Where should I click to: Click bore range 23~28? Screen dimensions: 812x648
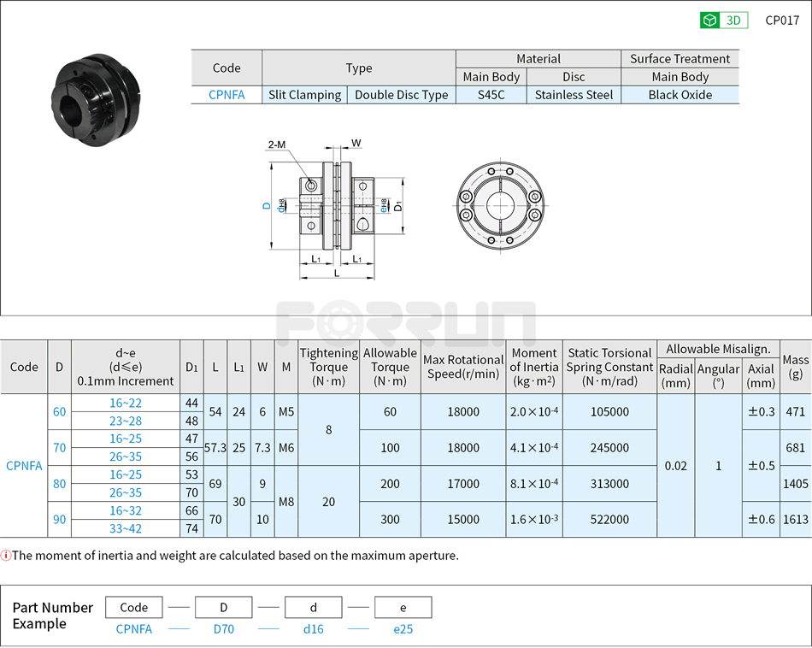pyautogui.click(x=126, y=421)
